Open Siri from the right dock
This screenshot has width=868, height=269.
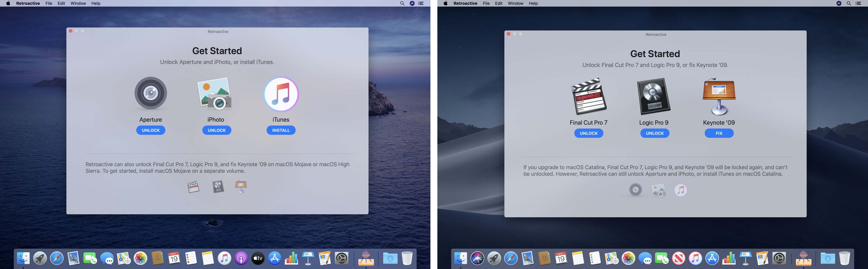478,258
